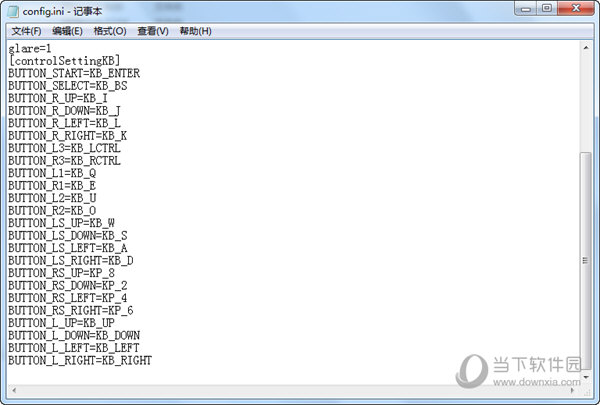This screenshot has height=405, width=600.
Task: Click the line BUTTON_SELECT=KB_BS
Action: click(68, 86)
